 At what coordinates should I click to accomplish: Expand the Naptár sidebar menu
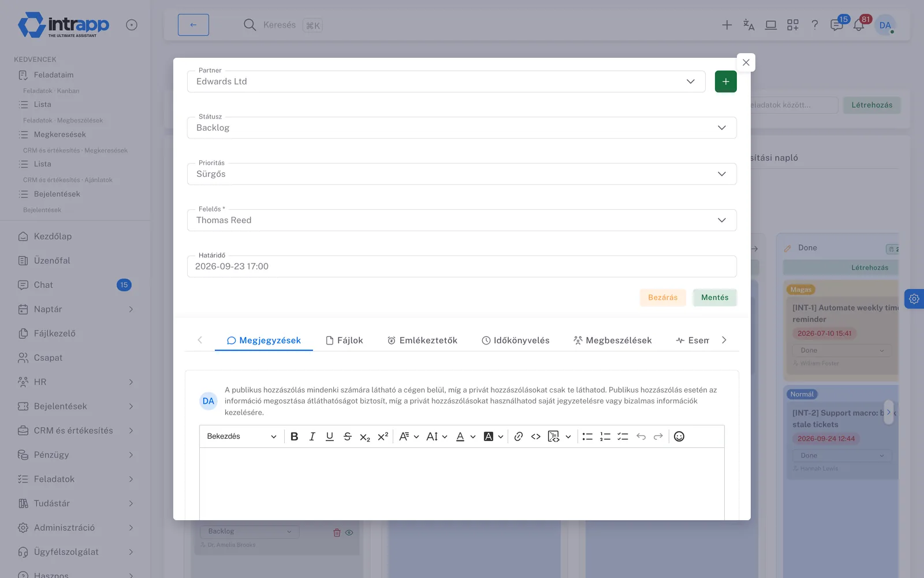[x=75, y=309]
